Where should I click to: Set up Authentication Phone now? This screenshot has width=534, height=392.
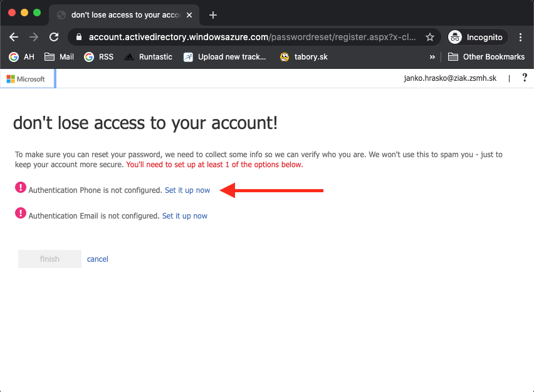tap(187, 190)
